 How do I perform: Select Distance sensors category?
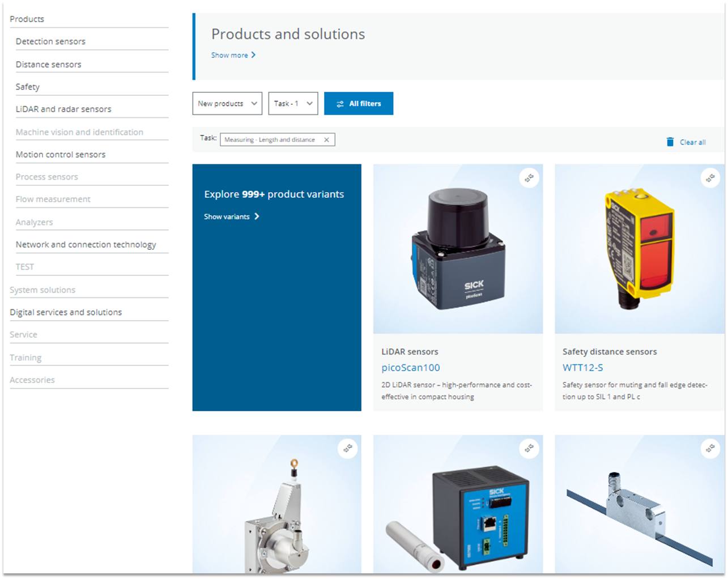pyautogui.click(x=48, y=65)
